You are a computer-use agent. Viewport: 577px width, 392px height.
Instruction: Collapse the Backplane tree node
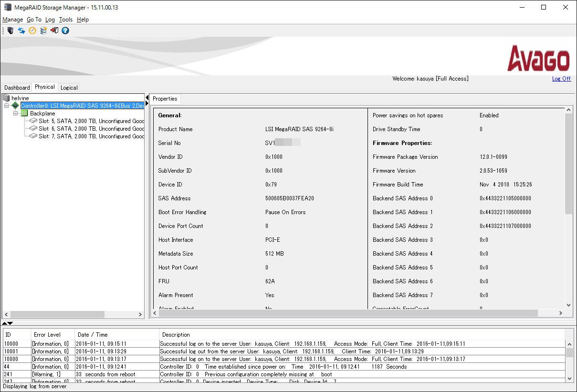(x=16, y=113)
